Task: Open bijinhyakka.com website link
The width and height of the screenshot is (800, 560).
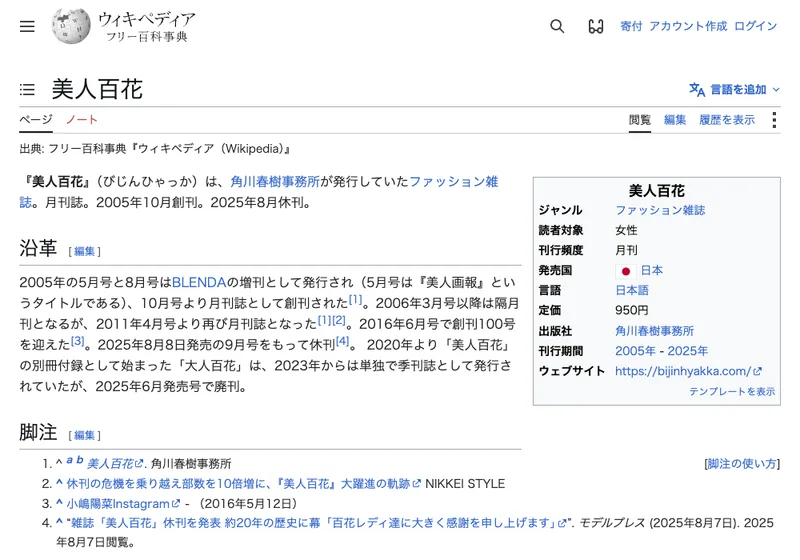Action: point(688,371)
